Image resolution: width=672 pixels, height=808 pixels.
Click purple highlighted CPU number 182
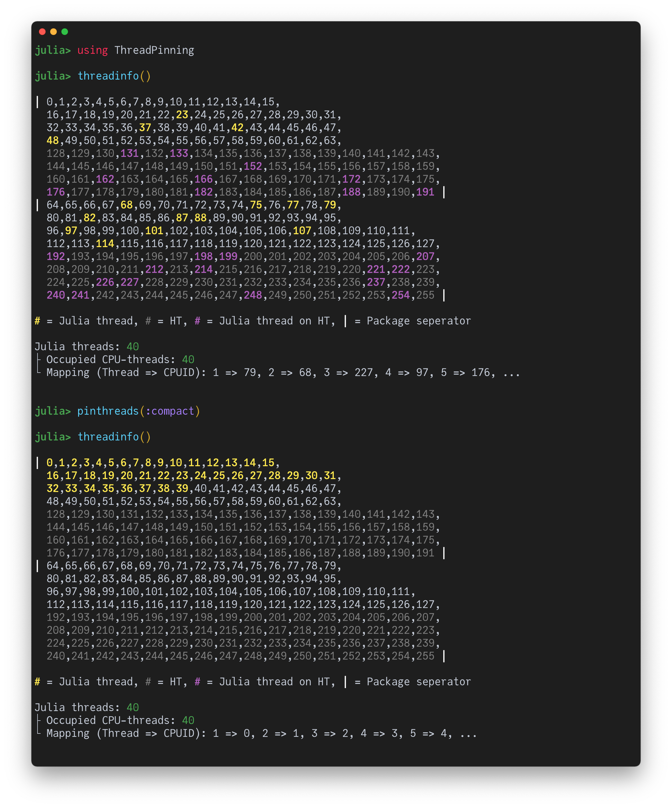coord(203,192)
